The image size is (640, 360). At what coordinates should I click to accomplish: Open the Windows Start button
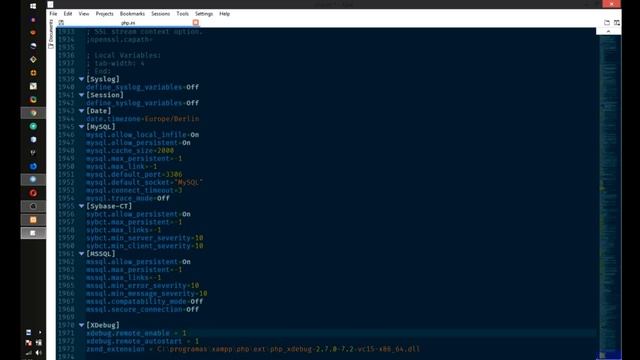33,6
